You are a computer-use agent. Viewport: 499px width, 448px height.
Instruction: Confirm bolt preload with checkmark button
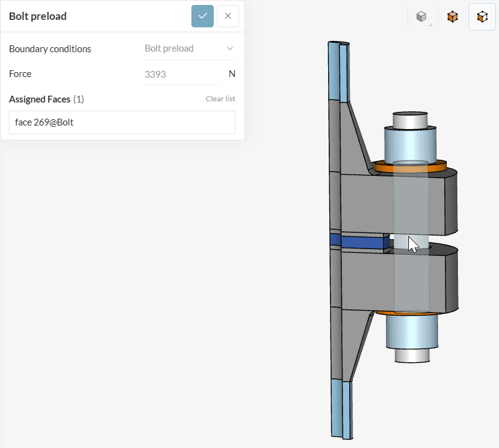click(x=203, y=16)
